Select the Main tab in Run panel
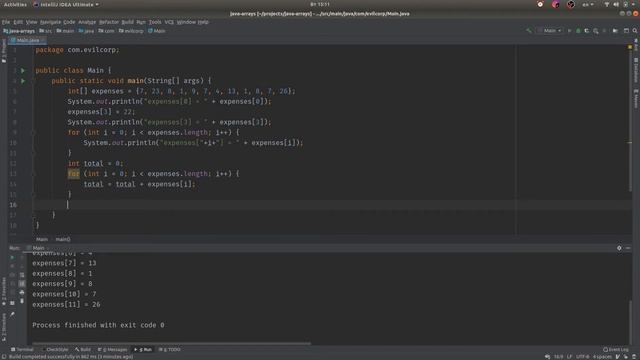 [x=37, y=248]
